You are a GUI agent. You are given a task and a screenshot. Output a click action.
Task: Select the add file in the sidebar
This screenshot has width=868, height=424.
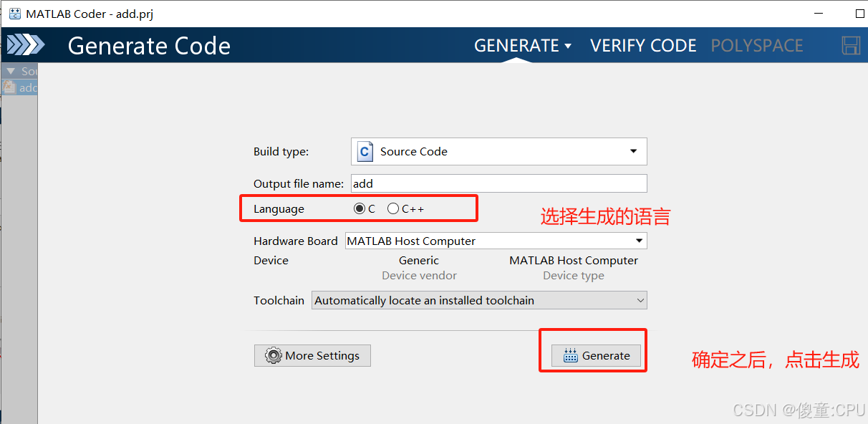pos(20,87)
